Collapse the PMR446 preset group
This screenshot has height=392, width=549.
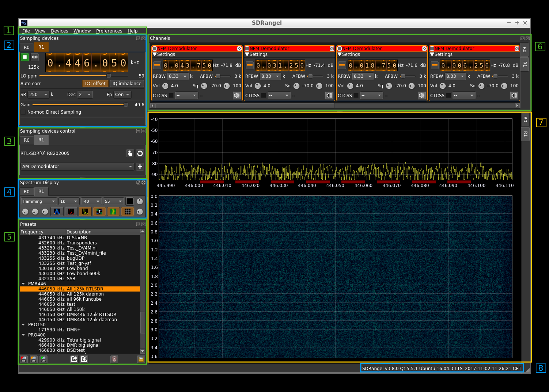[23, 284]
